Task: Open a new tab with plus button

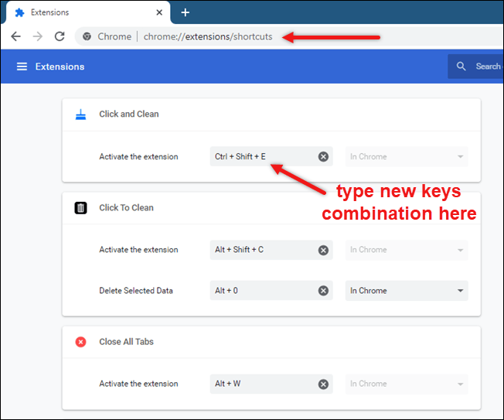Action: [x=186, y=12]
